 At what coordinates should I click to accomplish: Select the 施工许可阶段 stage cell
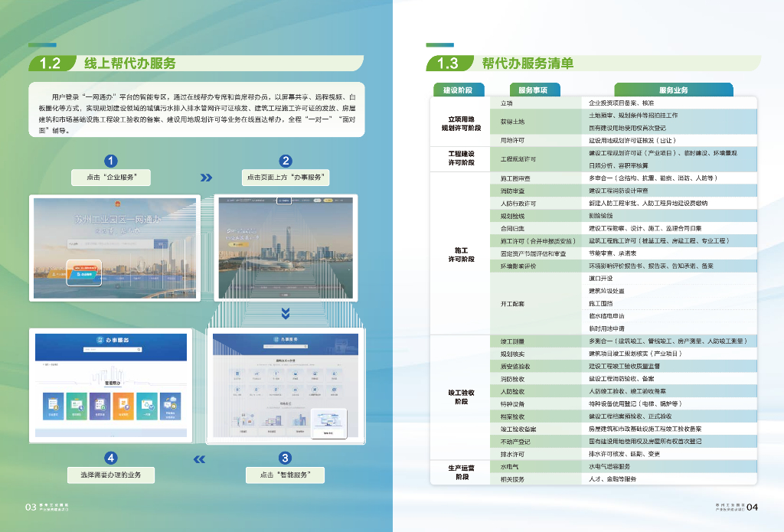coord(461,253)
